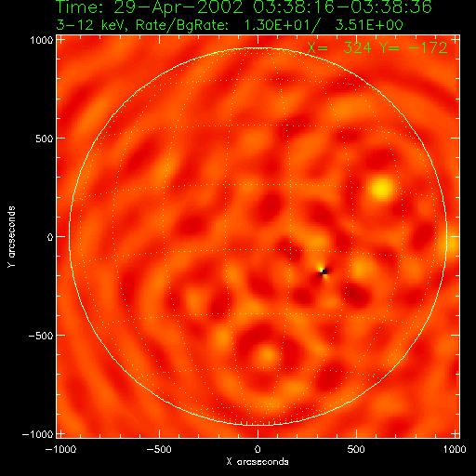
Task: Click the bright glow on the right solar limb
Action: click(x=453, y=244)
